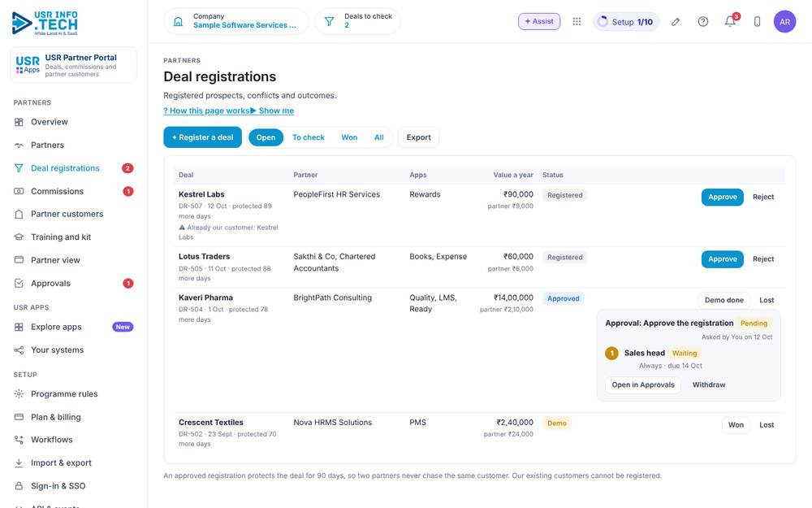Click the Register a deal button
Screen dimensions: 812x508
pyautogui.click(x=202, y=137)
